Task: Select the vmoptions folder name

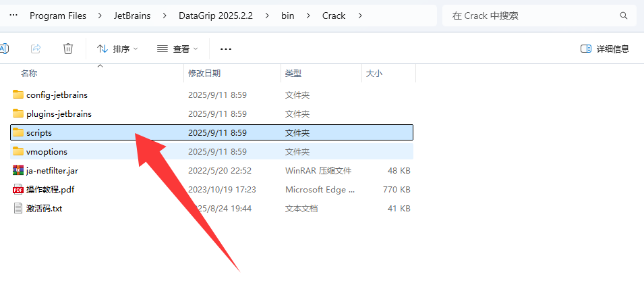Action: click(x=47, y=151)
